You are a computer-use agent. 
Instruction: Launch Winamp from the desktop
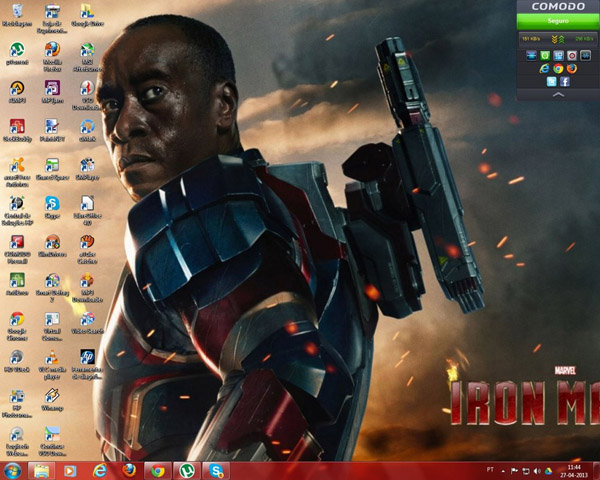(x=52, y=395)
